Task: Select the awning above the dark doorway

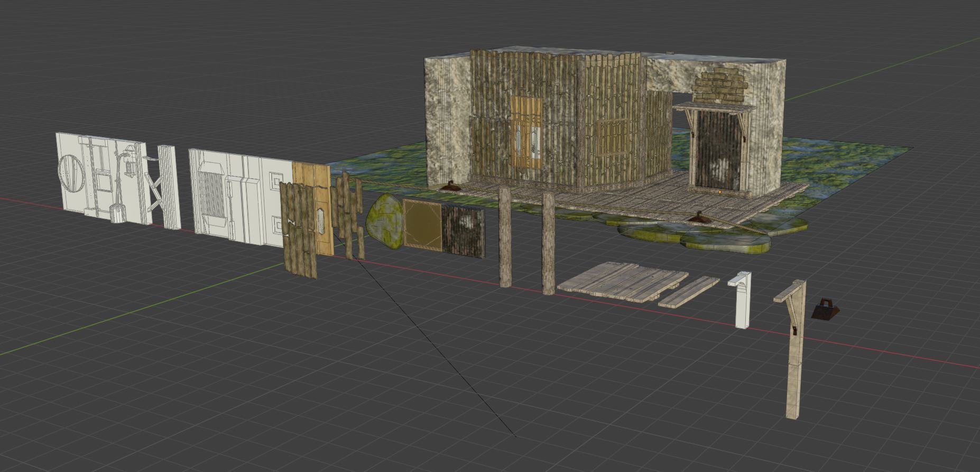Action: coord(714,108)
